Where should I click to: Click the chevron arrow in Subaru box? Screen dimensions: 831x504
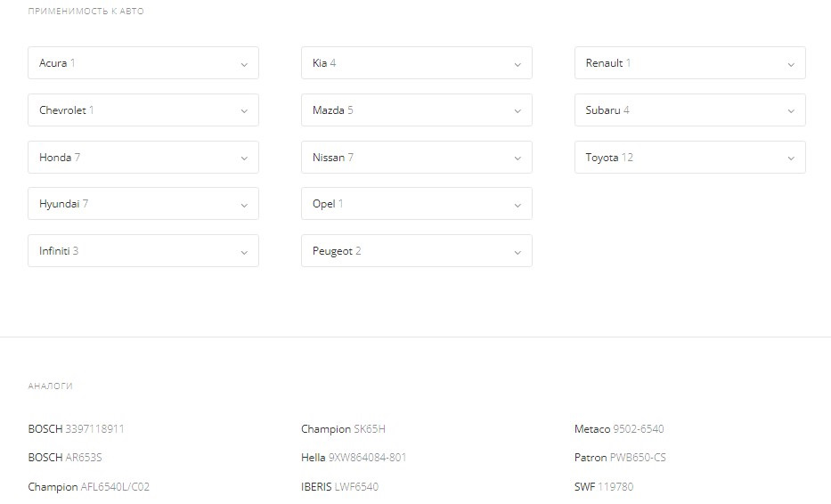click(x=791, y=111)
